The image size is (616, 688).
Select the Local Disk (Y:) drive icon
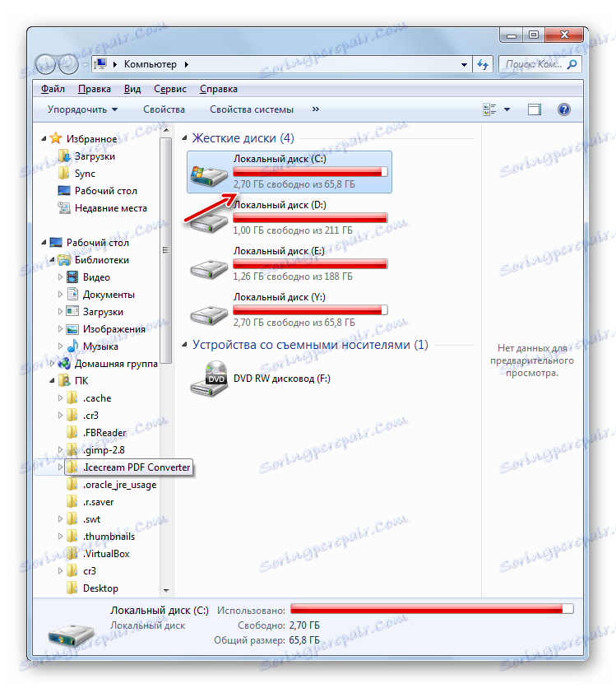click(x=209, y=314)
